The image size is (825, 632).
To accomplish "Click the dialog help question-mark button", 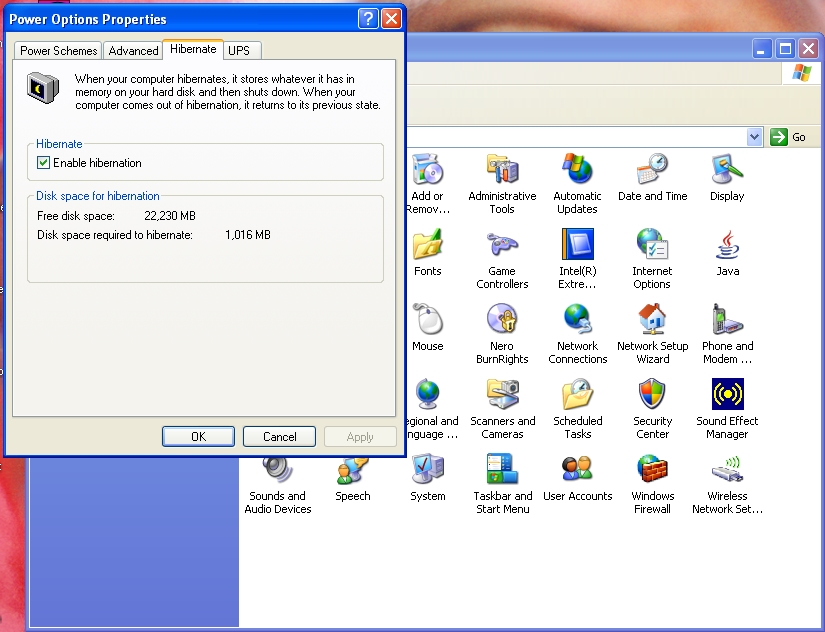I will coord(368,19).
